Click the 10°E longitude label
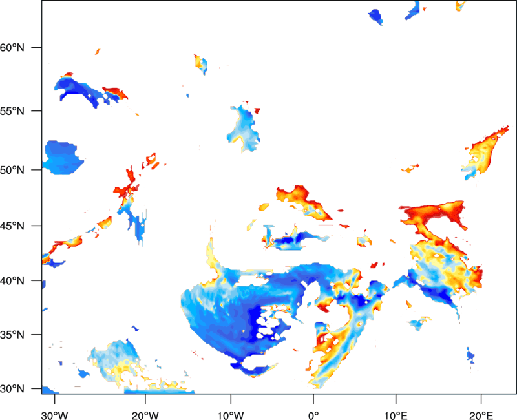The height and width of the screenshot is (420, 517). point(396,415)
